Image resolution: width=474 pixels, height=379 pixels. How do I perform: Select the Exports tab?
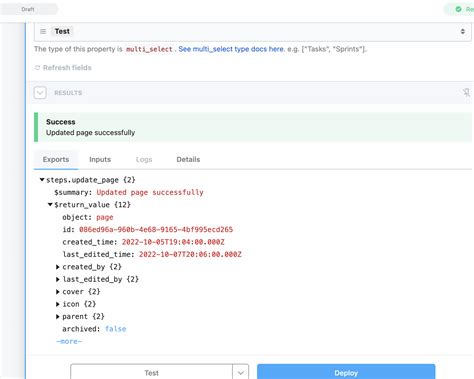coord(56,160)
